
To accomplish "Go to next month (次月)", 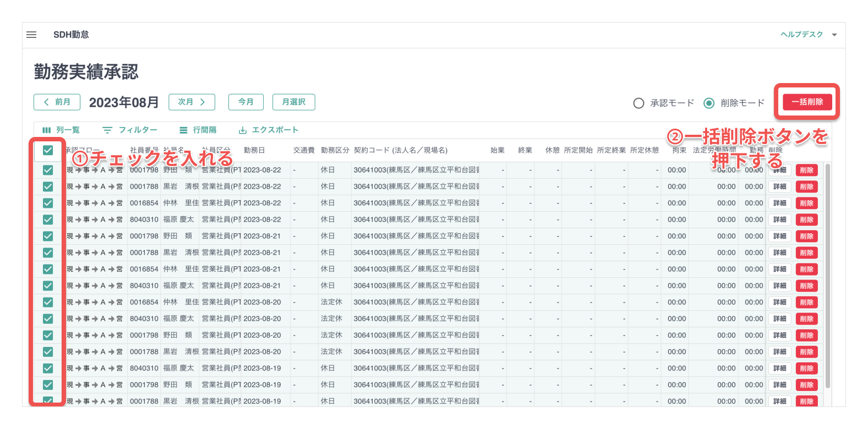I will click(192, 102).
